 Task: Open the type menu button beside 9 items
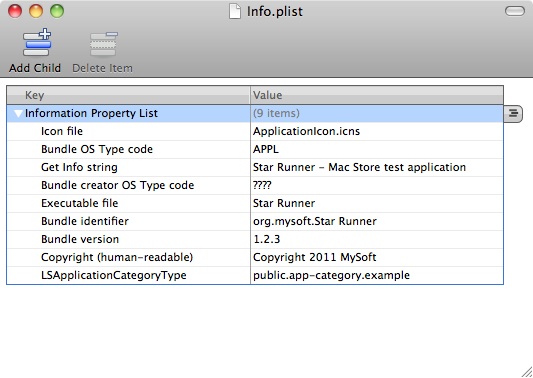pos(513,114)
